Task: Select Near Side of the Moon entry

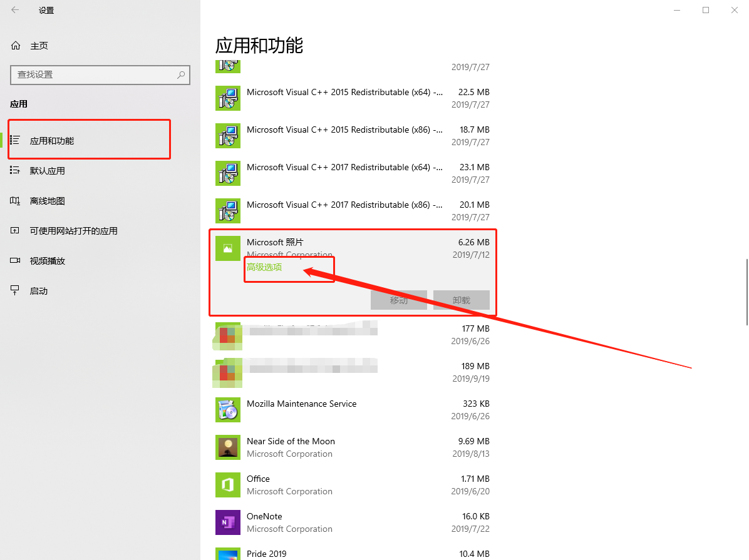Action: (291, 442)
